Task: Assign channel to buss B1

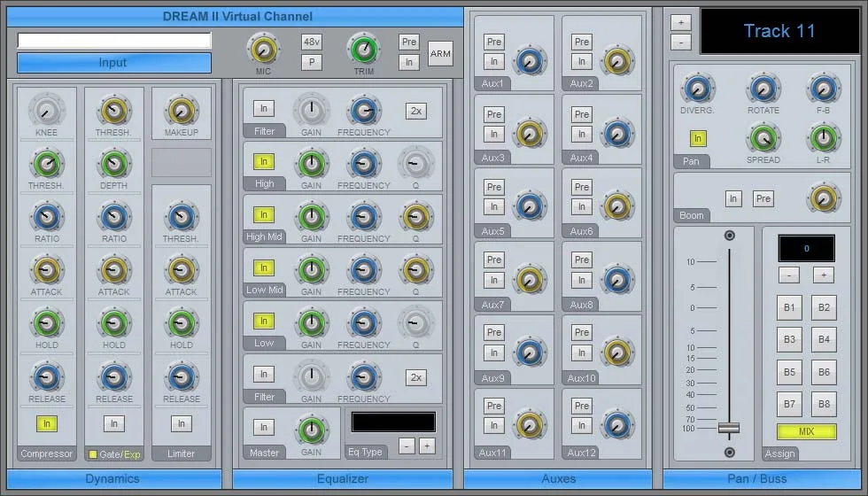Action: point(789,307)
